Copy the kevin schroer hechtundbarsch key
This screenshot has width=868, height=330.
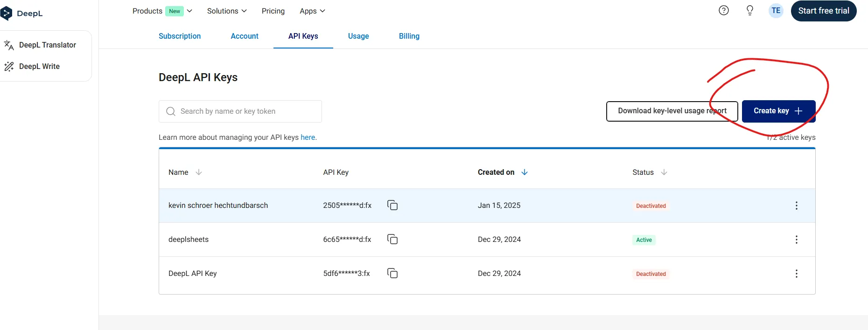392,206
